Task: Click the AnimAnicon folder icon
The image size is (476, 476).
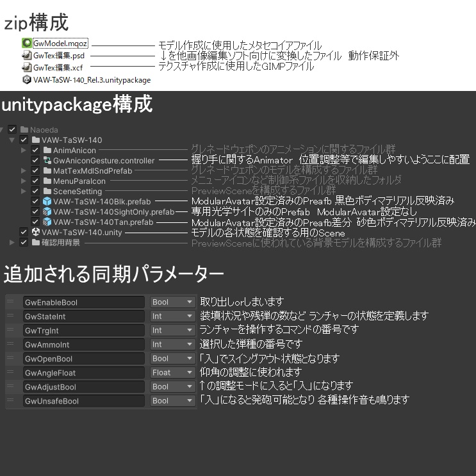Action: [47, 150]
